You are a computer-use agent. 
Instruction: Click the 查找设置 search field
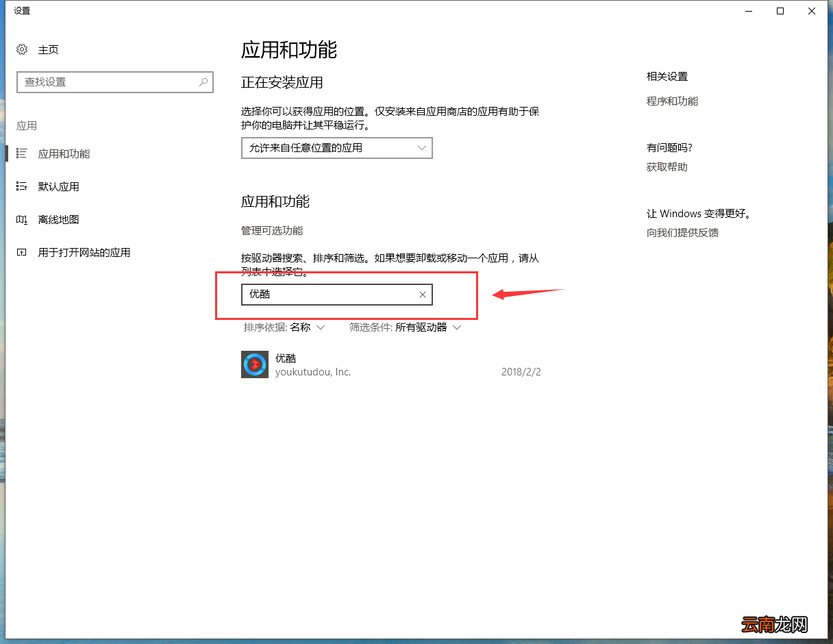(x=115, y=82)
